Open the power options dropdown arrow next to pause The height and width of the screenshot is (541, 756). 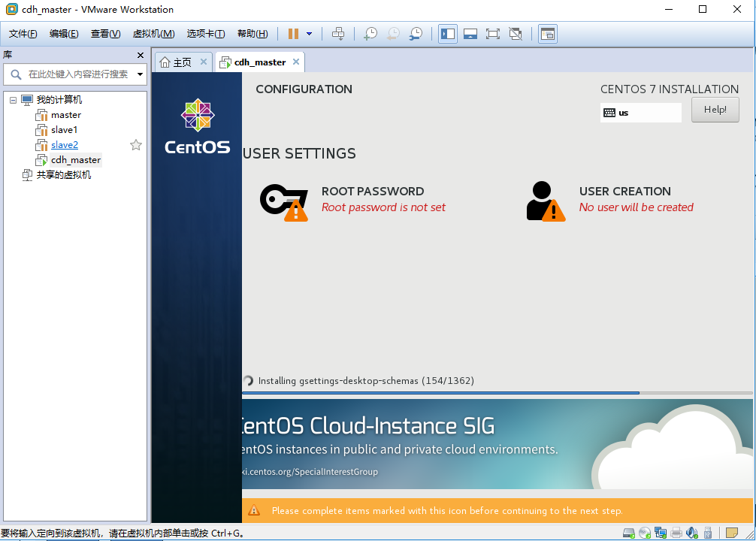click(309, 34)
